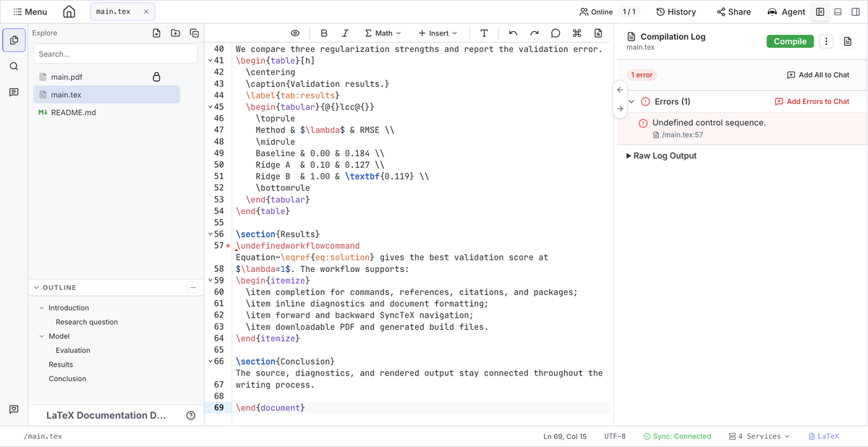Go to Research question in outline
Screen dimensions: 868x447
(87, 322)
